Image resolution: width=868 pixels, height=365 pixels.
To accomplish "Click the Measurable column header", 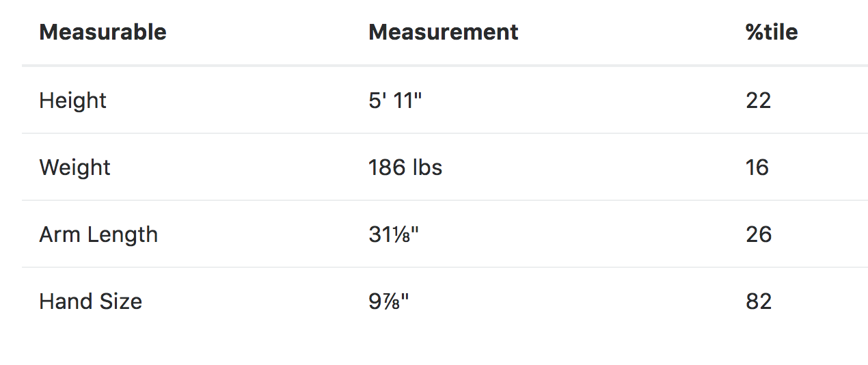I will (103, 32).
